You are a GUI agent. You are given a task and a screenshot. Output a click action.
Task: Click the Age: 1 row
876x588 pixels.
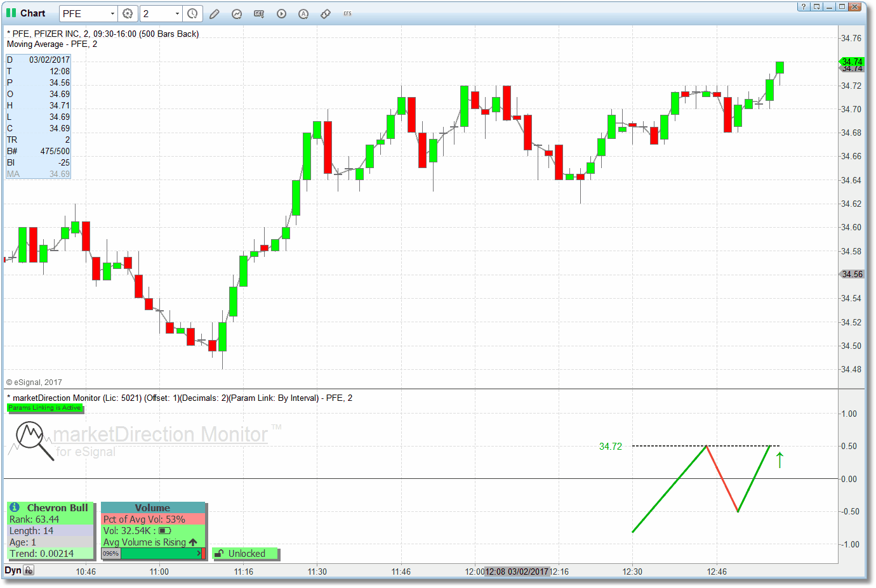tap(51, 542)
